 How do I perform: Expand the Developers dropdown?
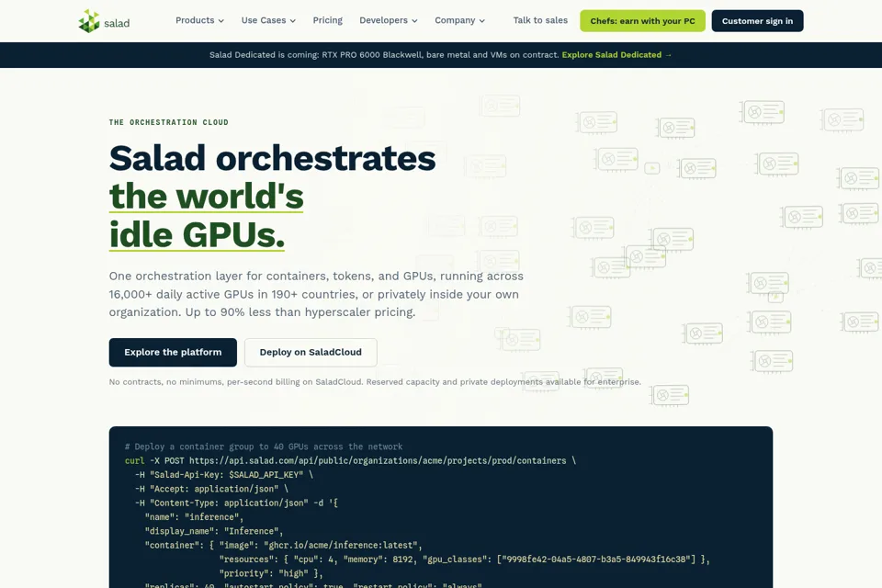pos(388,20)
